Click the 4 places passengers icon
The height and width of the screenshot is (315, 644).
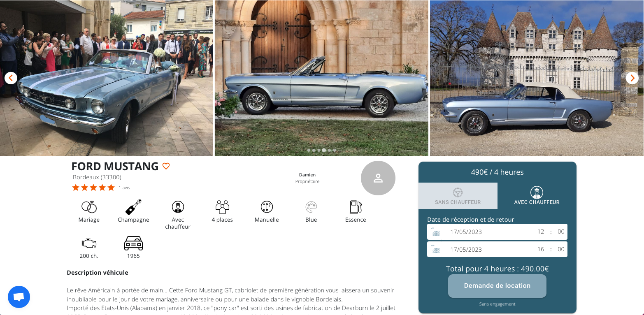tap(222, 207)
